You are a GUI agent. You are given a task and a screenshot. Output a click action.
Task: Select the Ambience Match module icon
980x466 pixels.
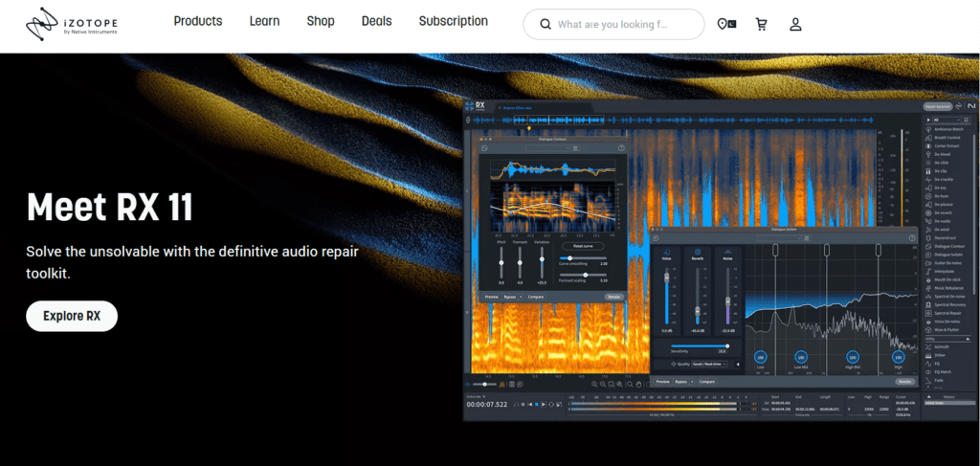pyautogui.click(x=928, y=129)
